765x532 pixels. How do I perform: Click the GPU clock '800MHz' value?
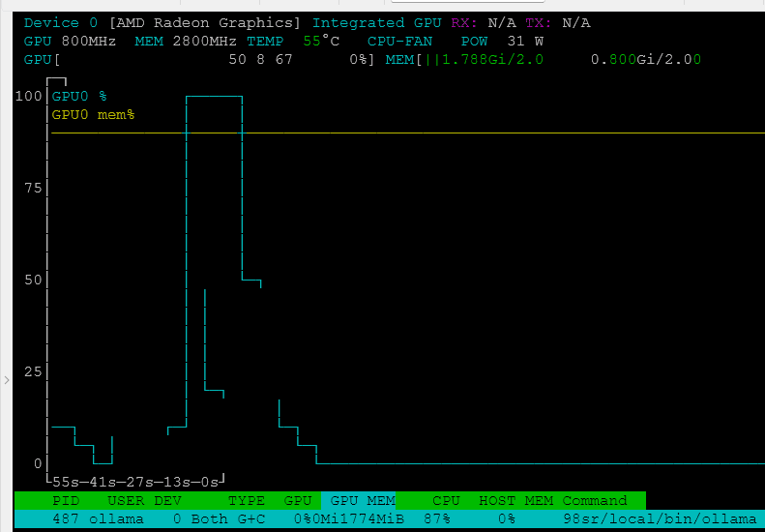click(x=89, y=42)
